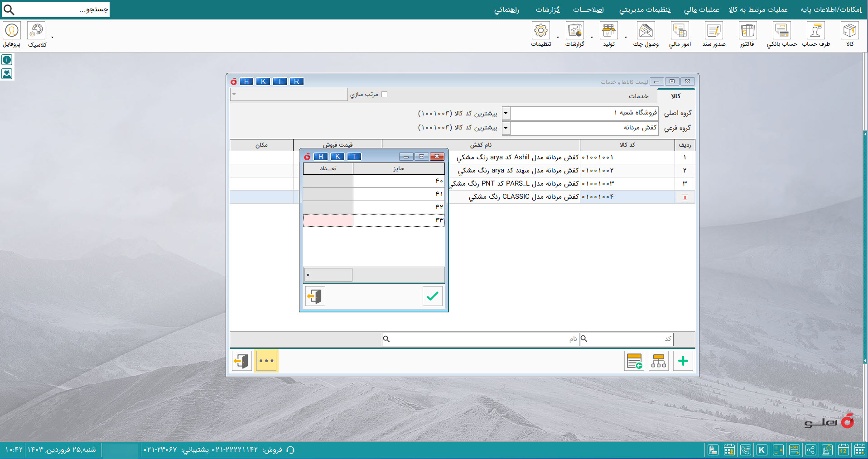
Task: Open the کالا (Goods) toolbar icon
Action: 849,34
